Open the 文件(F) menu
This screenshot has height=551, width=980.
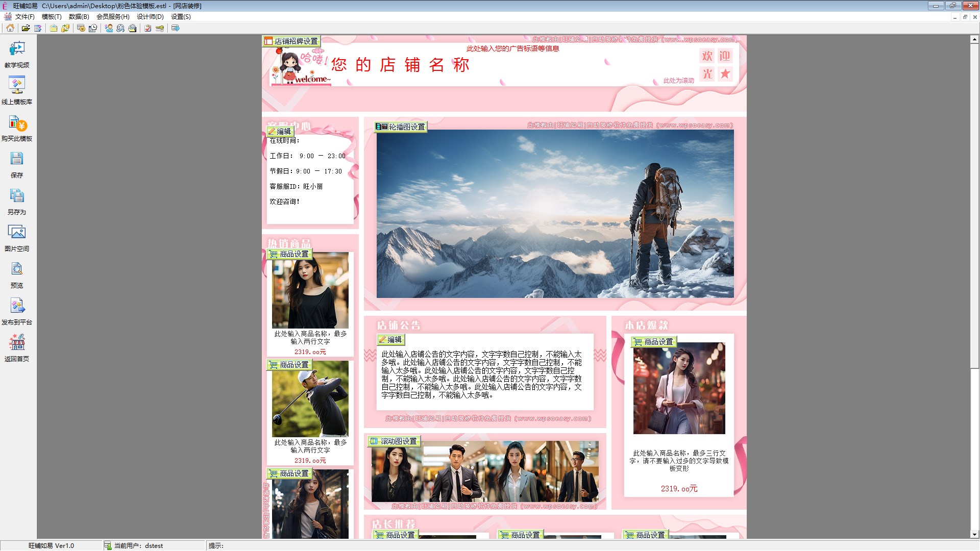pos(24,16)
